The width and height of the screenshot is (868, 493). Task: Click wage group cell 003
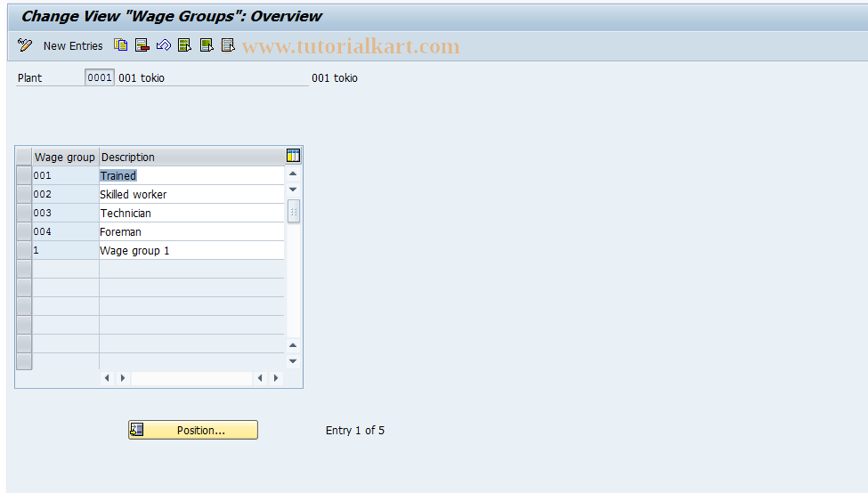click(x=65, y=213)
